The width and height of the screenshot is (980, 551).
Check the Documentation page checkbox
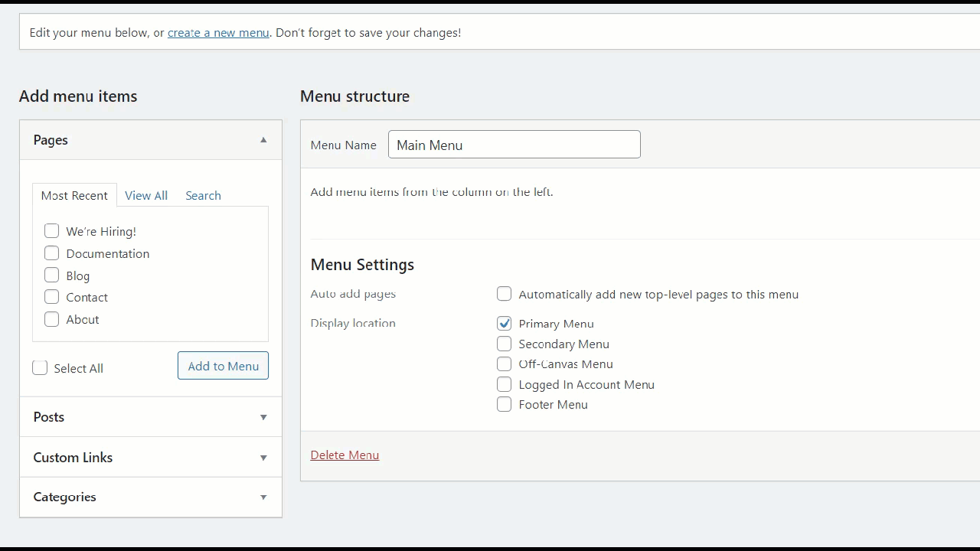(x=52, y=253)
